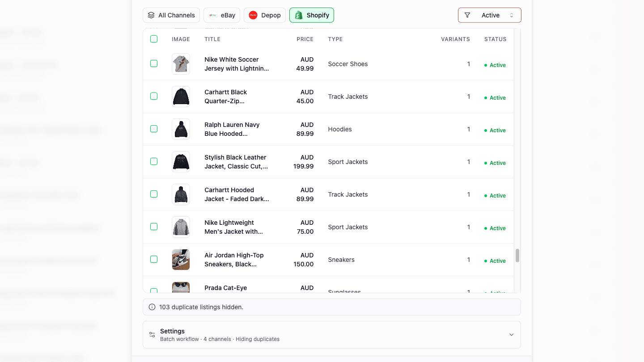Screen dimensions: 644x362
Task: Open the Carhartt Hooded Jacket thumbnail
Action: [181, 194]
